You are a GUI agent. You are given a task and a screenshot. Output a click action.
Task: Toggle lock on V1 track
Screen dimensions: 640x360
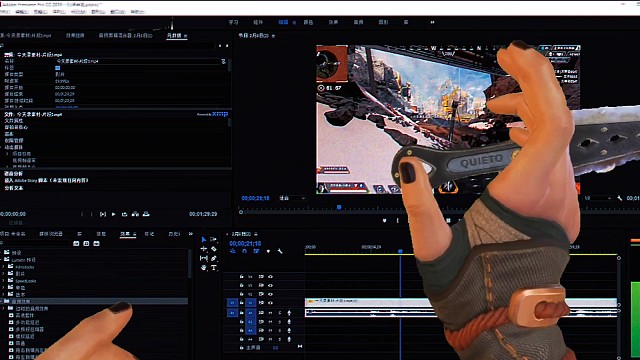coord(242,303)
